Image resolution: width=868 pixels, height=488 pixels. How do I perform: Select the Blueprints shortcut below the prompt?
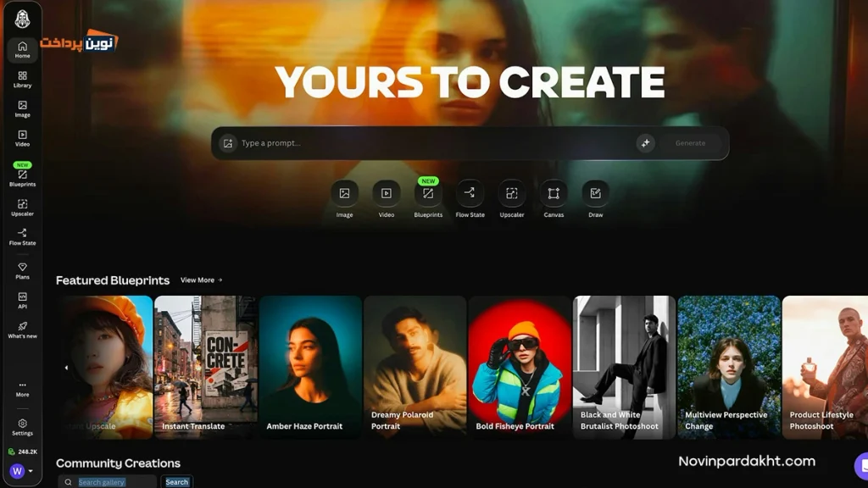[x=428, y=199]
